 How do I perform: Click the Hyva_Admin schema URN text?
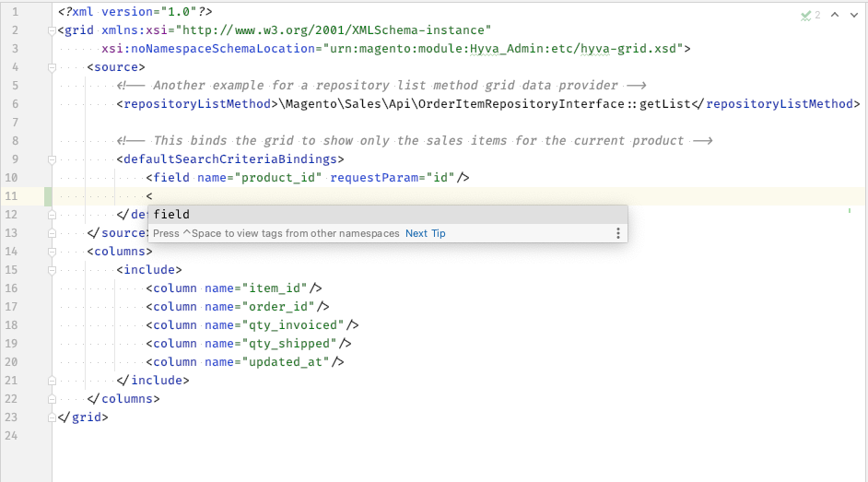tap(503, 49)
